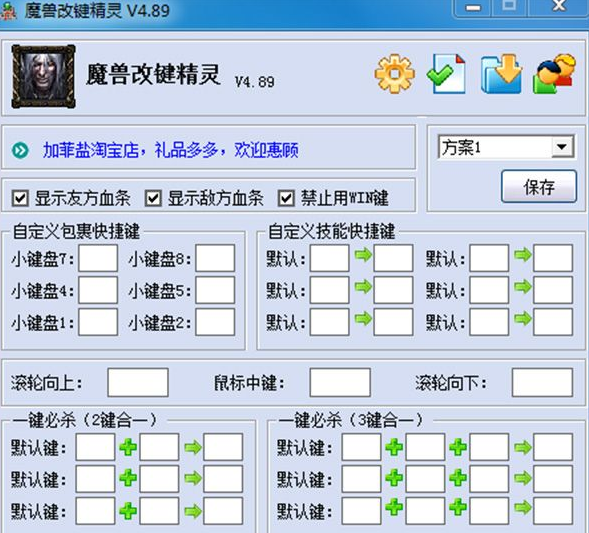Toggle the 显示友方血条 checkbox
The height and width of the screenshot is (533, 589).
click(20, 198)
